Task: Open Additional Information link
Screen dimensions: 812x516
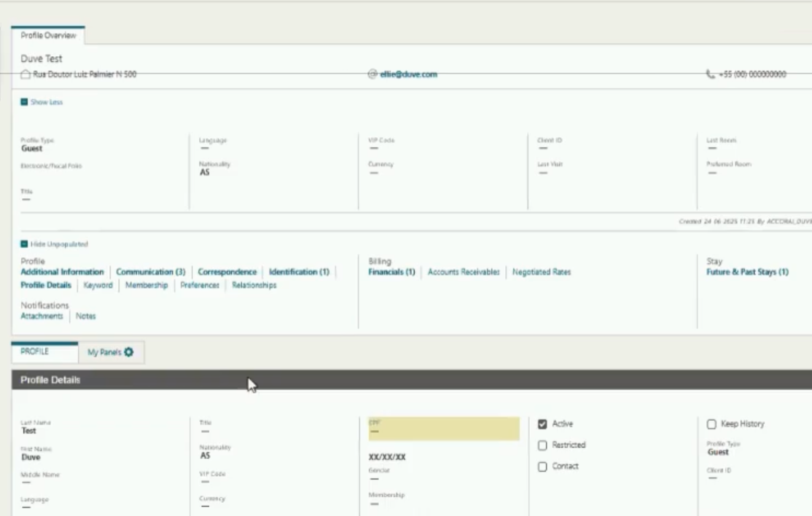Action: tap(62, 272)
